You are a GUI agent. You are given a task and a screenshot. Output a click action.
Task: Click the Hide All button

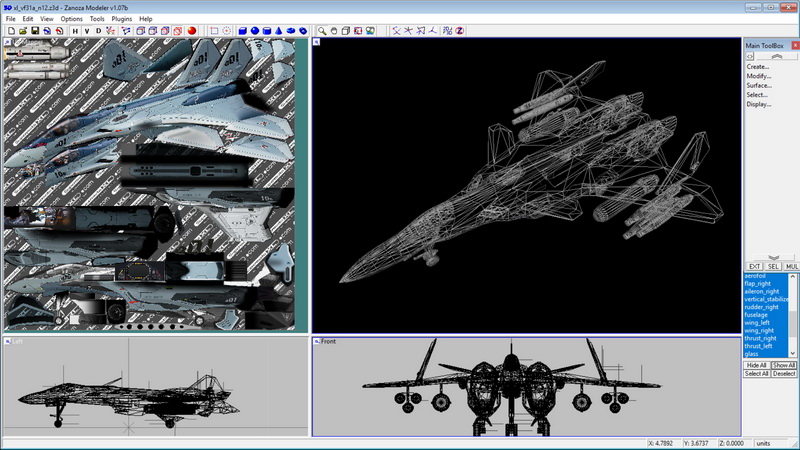click(757, 365)
